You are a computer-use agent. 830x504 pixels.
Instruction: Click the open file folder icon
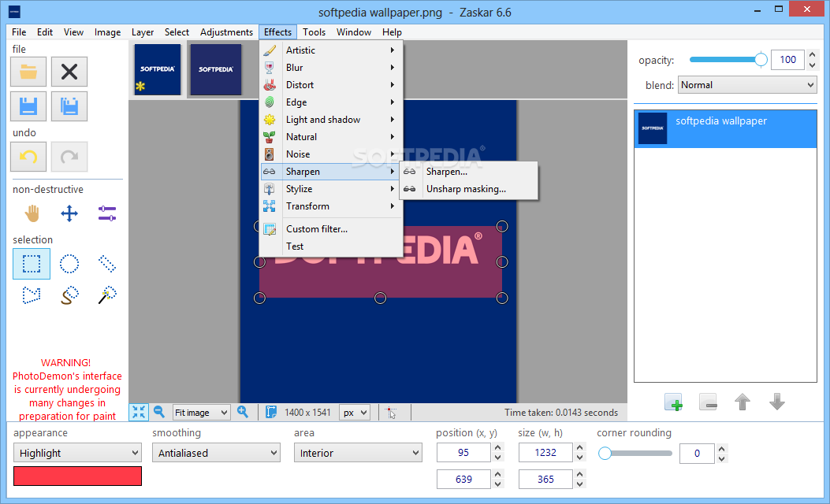28,72
